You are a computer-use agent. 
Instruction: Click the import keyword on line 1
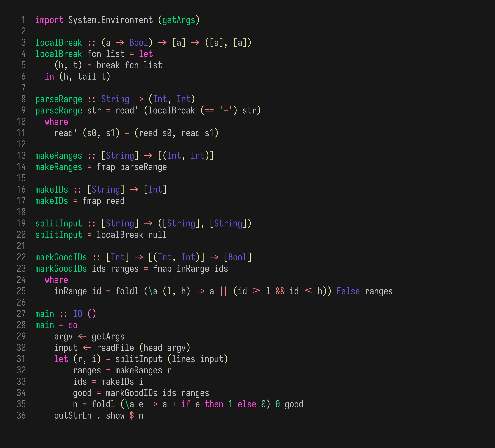[49, 20]
